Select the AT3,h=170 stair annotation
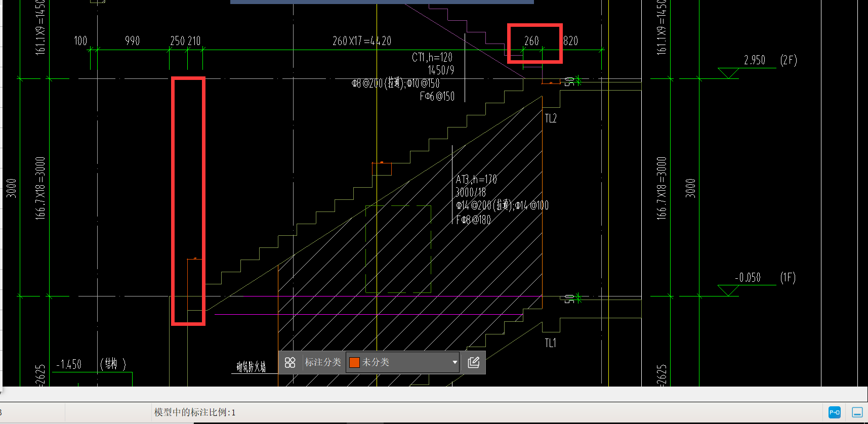Viewport: 868px width, 424px height. point(476,180)
